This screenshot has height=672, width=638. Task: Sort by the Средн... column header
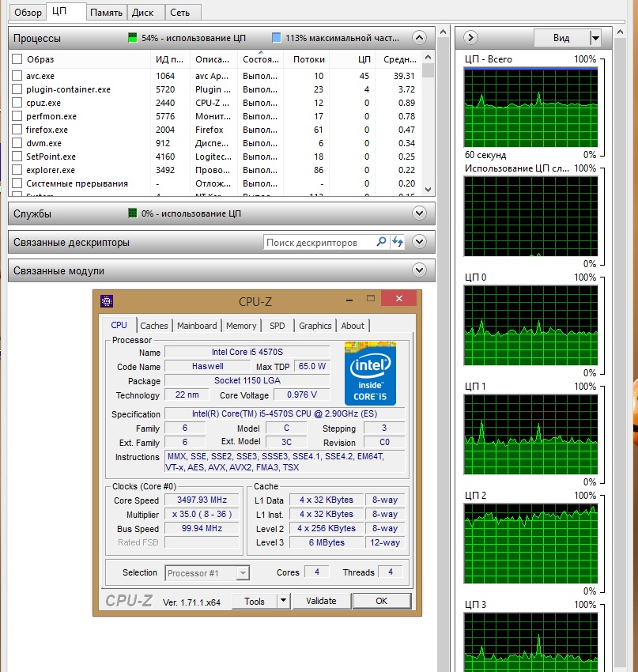[398, 59]
